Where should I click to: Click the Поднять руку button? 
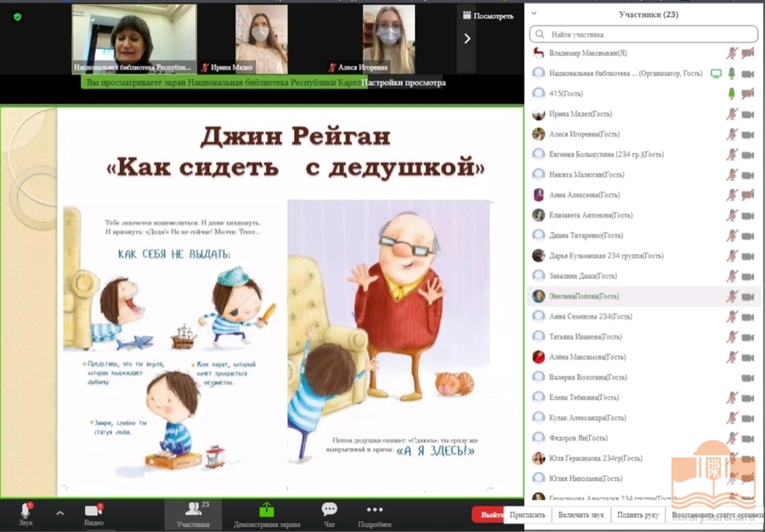coord(637,515)
